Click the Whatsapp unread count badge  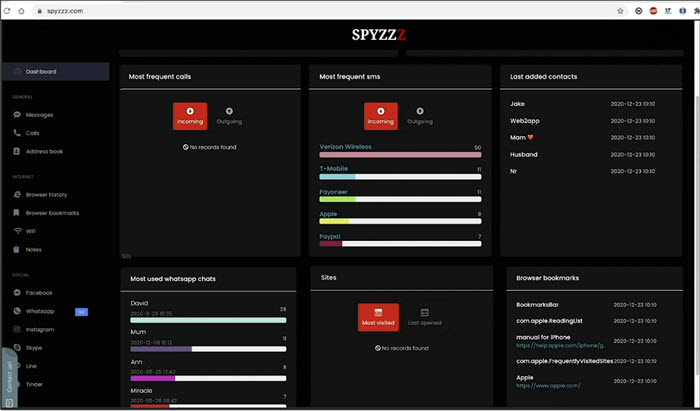[81, 312]
